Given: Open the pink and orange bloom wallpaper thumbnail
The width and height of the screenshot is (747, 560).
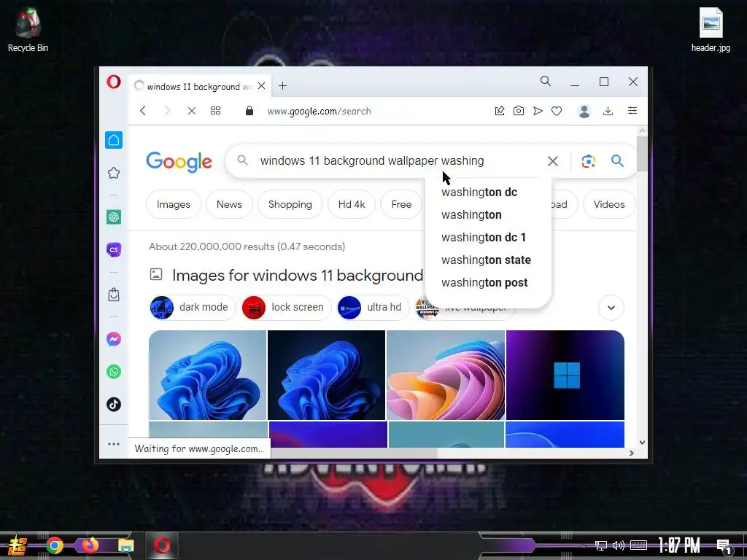Looking at the screenshot, I should click(446, 376).
